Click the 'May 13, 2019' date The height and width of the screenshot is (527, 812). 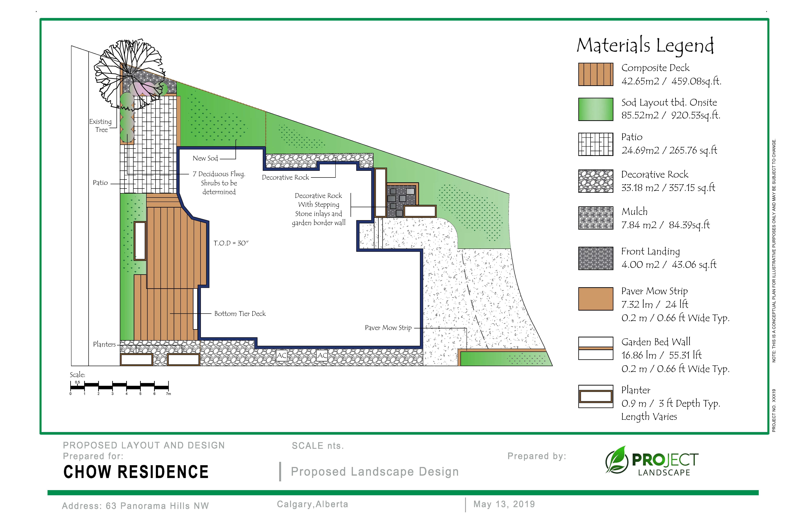point(504,504)
